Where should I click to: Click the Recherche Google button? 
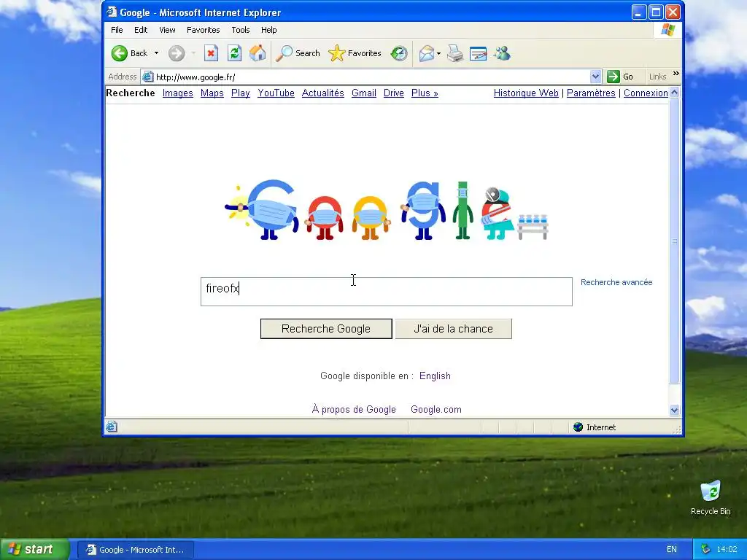pos(326,329)
